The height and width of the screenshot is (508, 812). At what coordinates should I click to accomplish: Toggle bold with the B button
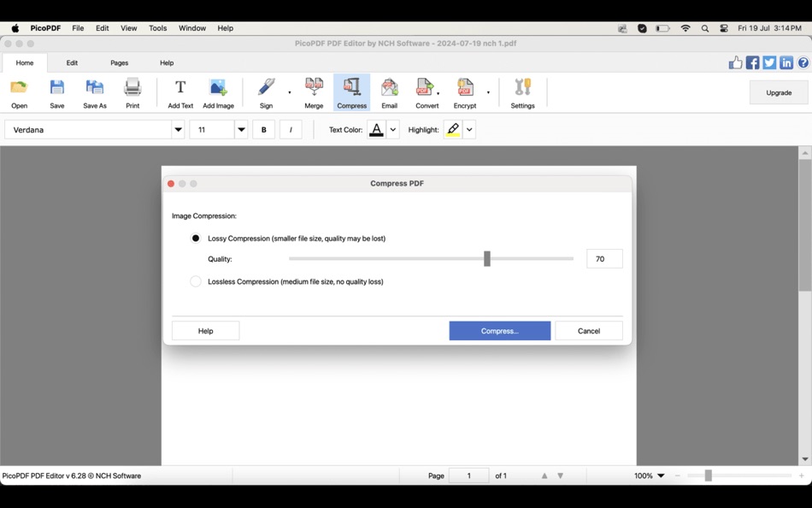tap(263, 130)
